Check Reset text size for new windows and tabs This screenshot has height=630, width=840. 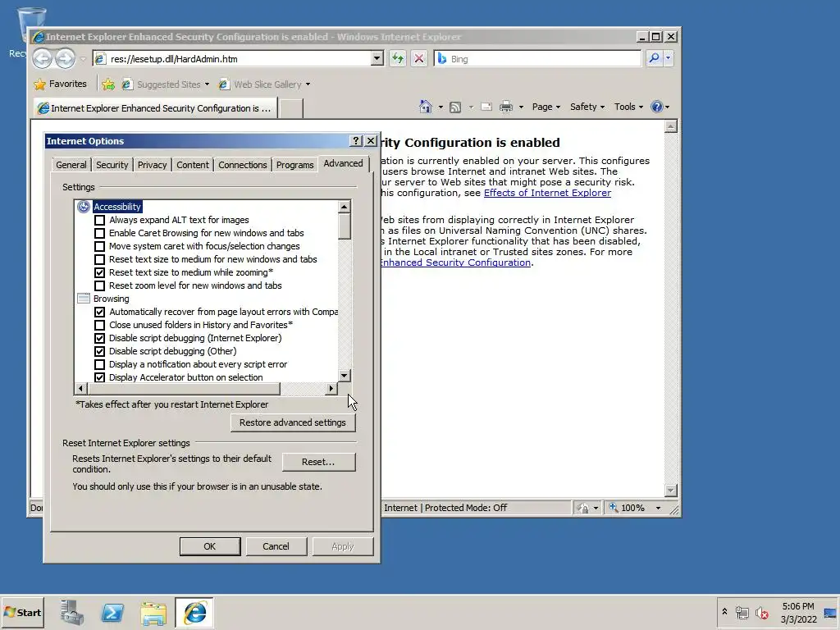point(99,259)
